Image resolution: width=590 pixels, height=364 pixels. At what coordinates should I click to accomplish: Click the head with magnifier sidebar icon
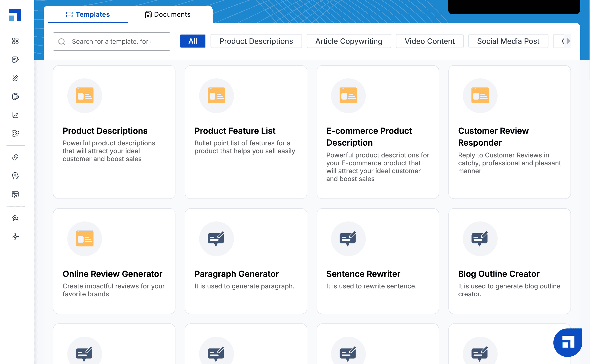point(15,176)
